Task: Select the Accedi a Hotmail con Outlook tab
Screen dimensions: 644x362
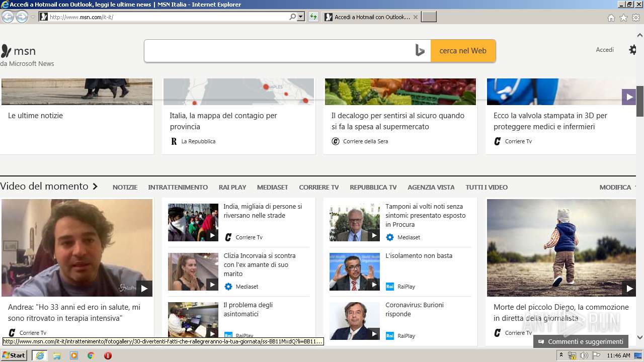Action: 371,17
